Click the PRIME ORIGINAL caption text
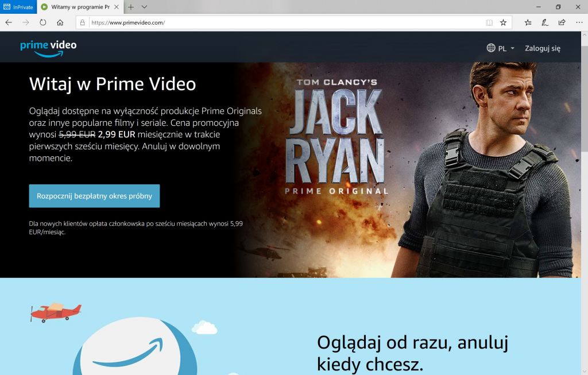This screenshot has height=375, width=588. tap(336, 191)
